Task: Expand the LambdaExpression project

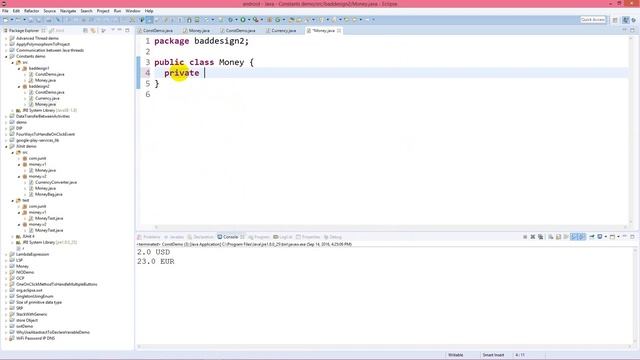Action: 6,254
